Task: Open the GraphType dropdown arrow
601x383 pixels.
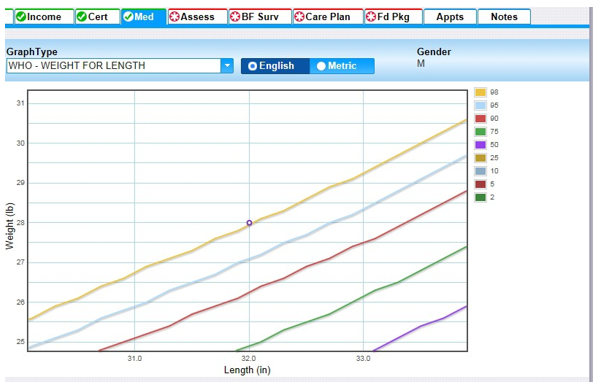Action: [227, 66]
